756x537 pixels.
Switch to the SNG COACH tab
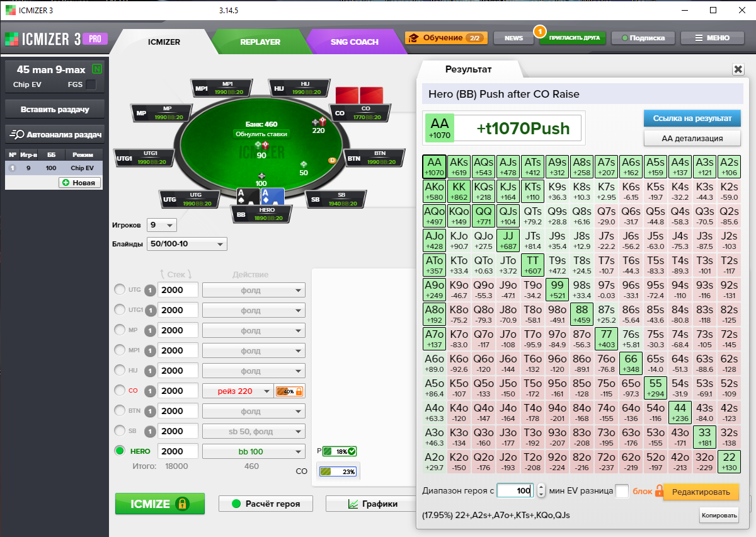[355, 42]
